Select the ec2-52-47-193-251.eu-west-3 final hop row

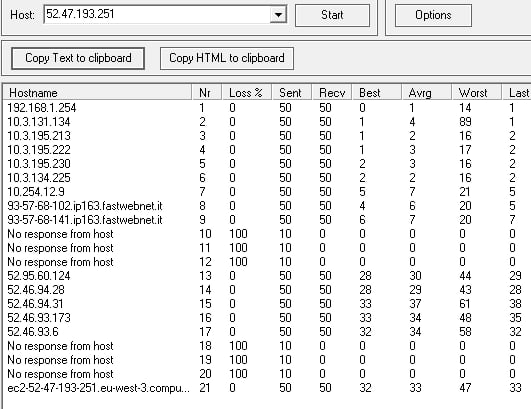[267, 388]
